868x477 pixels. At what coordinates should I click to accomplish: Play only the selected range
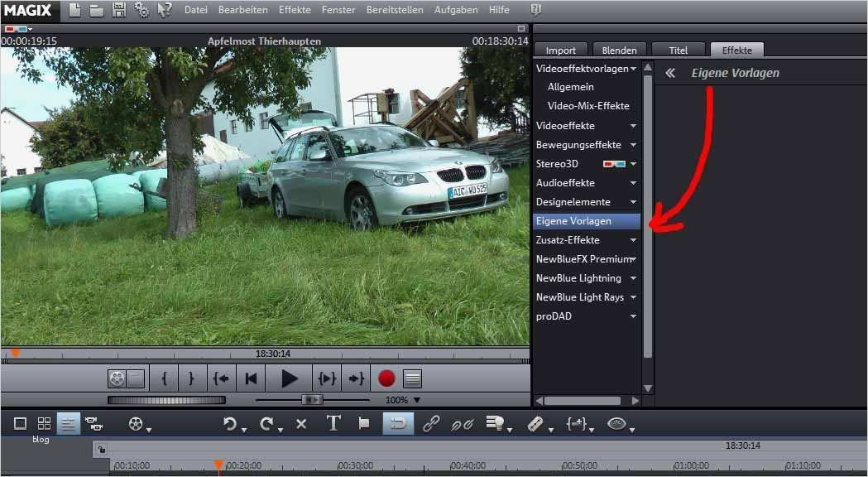327,379
